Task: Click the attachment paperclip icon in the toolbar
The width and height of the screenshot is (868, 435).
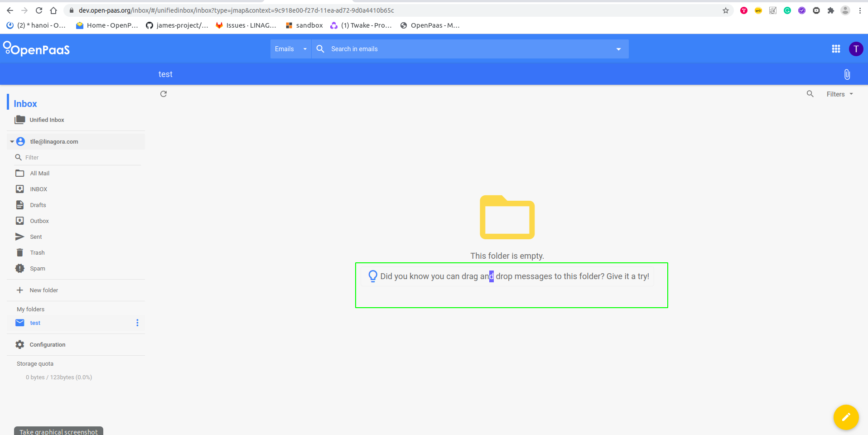Action: tap(847, 74)
